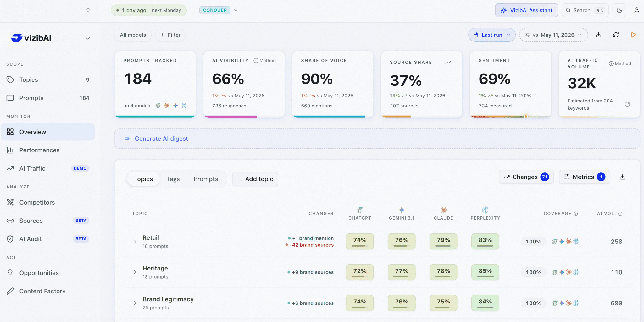Open the Metrics settings button
Image resolution: width=644 pixels, height=322 pixels.
(585, 177)
